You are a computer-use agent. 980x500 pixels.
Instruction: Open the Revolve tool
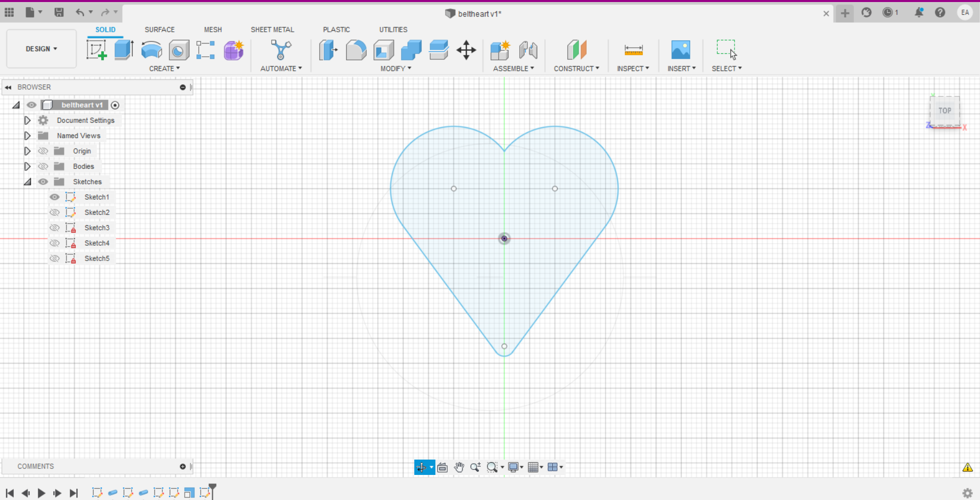click(x=151, y=50)
